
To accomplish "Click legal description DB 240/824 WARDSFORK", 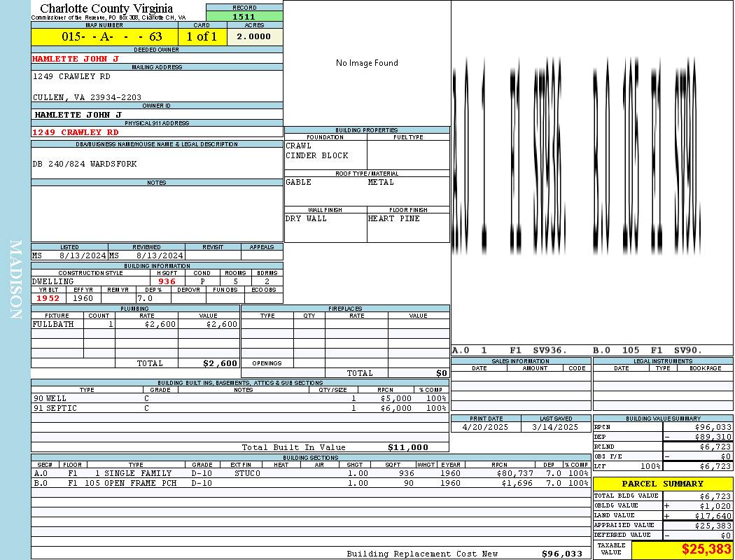I will click(85, 164).
